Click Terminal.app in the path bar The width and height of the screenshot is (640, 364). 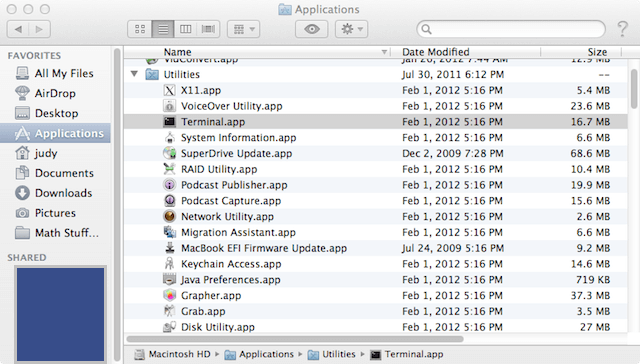click(407, 354)
